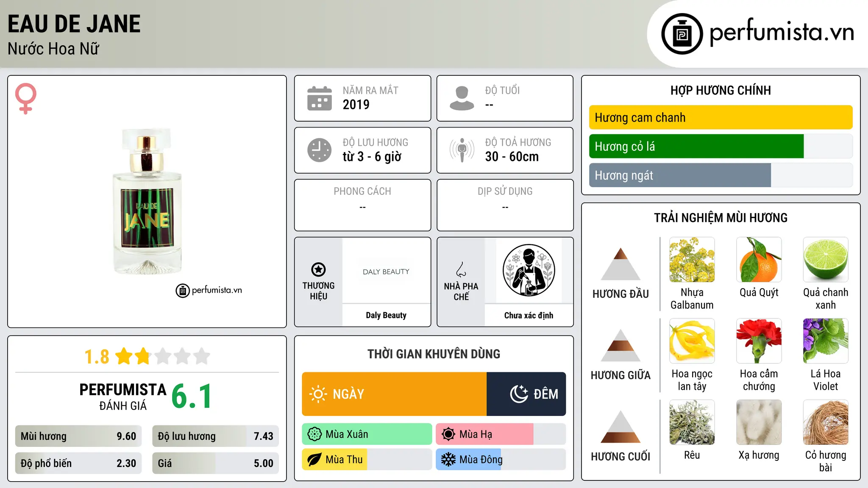
Task: Open the Xạ hương note image
Action: (759, 422)
